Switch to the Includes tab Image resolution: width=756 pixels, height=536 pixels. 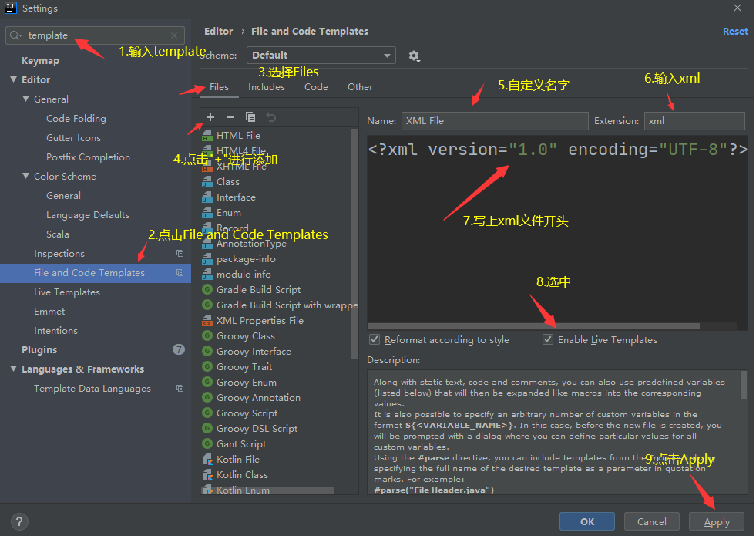click(x=267, y=86)
